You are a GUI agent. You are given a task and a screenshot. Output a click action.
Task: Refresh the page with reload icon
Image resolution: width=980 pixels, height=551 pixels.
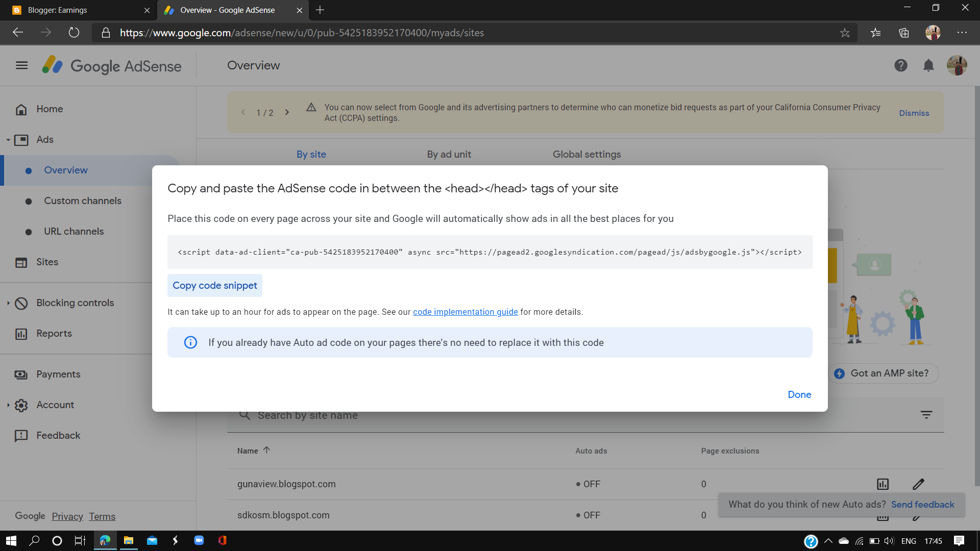click(x=74, y=33)
